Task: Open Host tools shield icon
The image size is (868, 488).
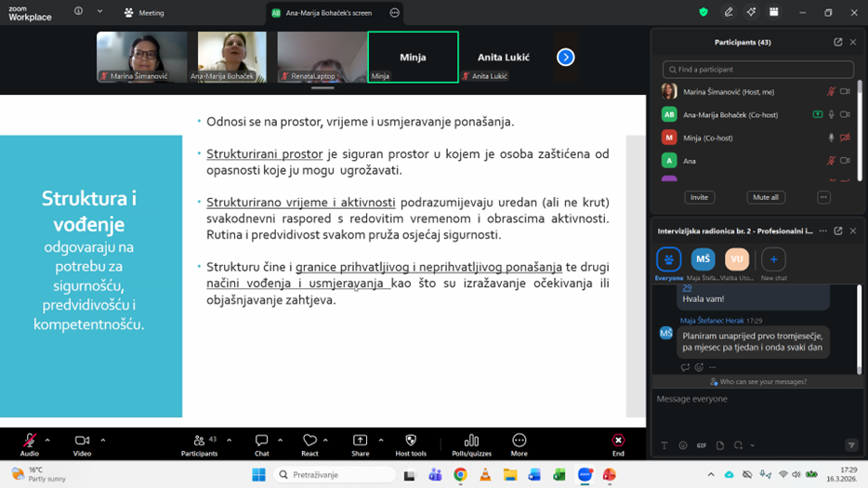Action: click(x=410, y=442)
